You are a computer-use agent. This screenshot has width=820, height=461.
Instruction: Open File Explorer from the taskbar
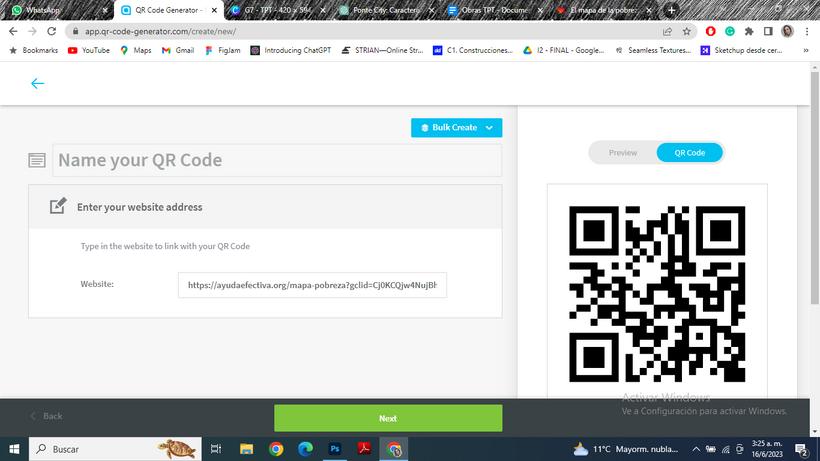click(x=246, y=449)
